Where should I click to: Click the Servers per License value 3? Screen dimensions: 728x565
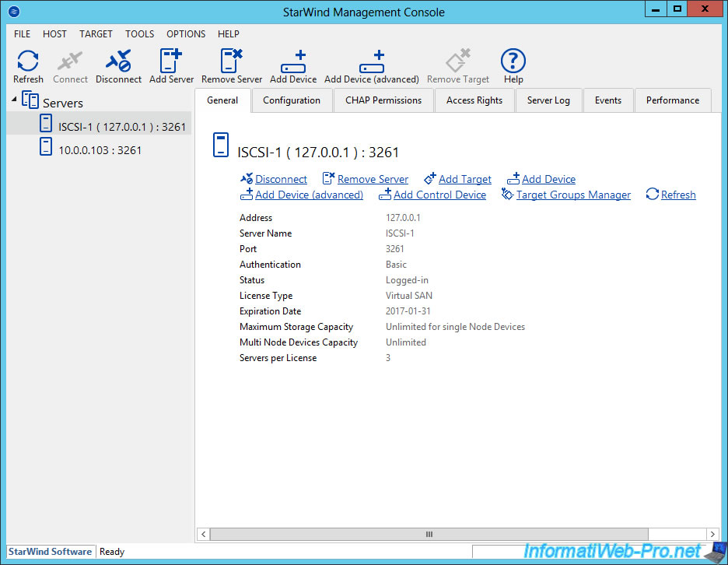coord(388,358)
